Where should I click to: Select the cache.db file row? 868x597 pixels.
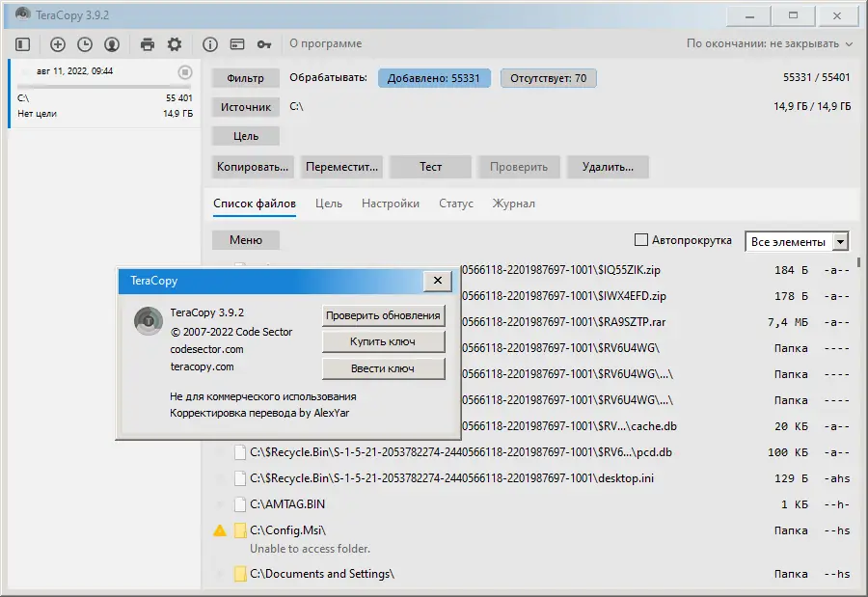coord(656,426)
